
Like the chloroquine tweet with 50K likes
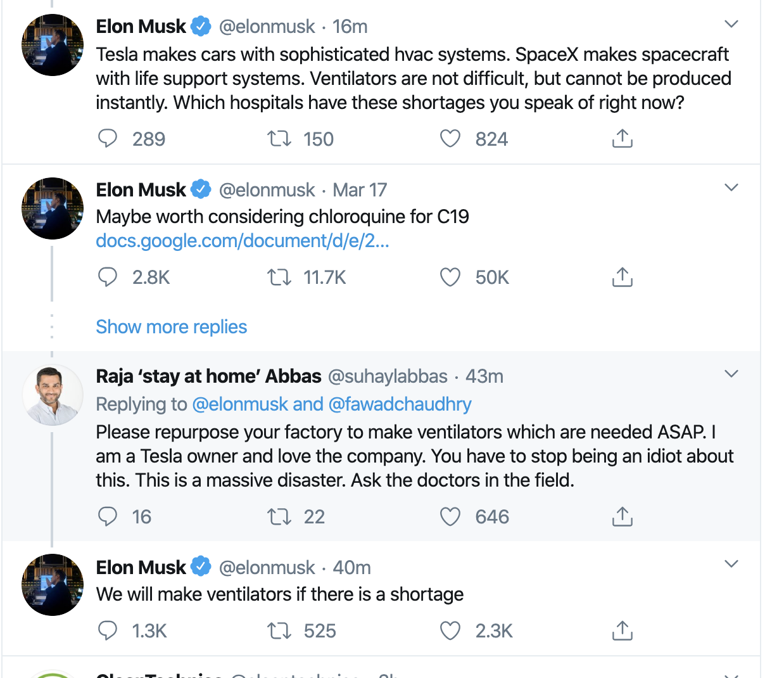pyautogui.click(x=450, y=277)
